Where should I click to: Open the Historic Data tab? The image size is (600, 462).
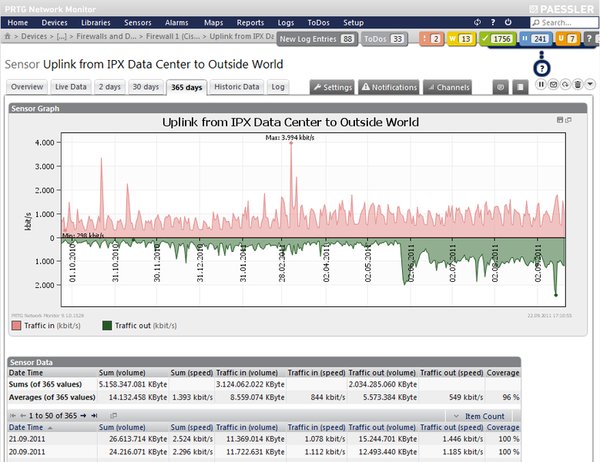click(x=237, y=87)
